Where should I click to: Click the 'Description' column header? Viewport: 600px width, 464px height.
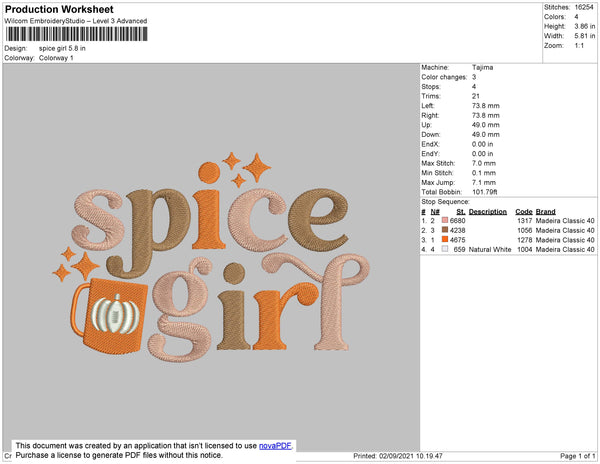coord(488,211)
